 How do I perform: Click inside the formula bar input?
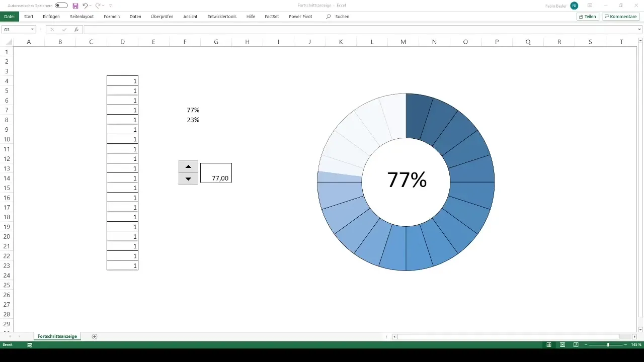tap(360, 30)
